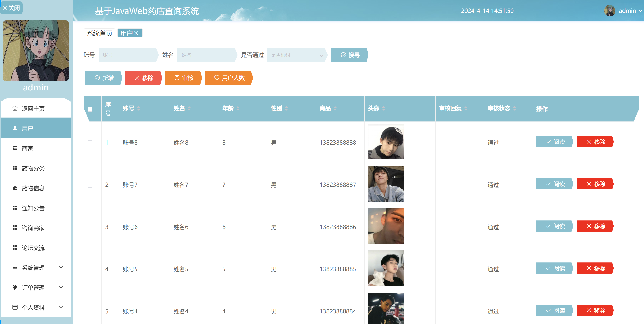Close the 用户 tab with its X icon
644x324 pixels.
(136, 33)
